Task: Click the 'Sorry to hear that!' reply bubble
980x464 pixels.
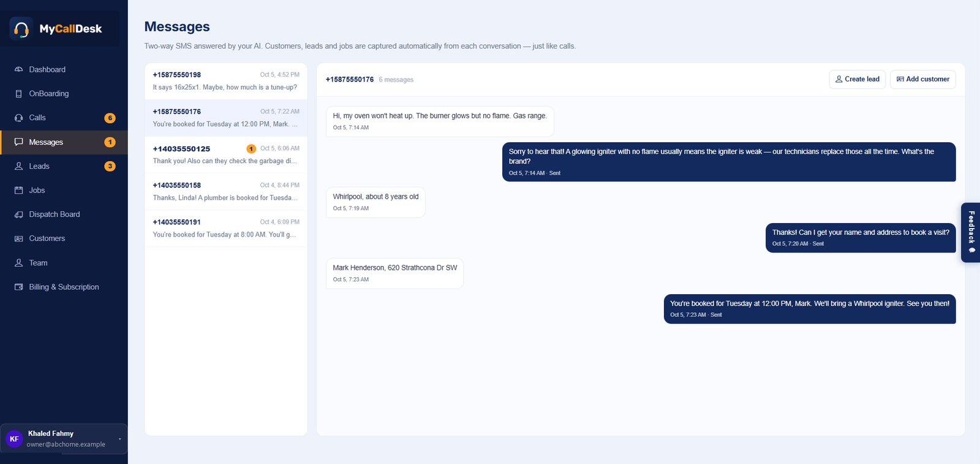Action: coord(729,162)
